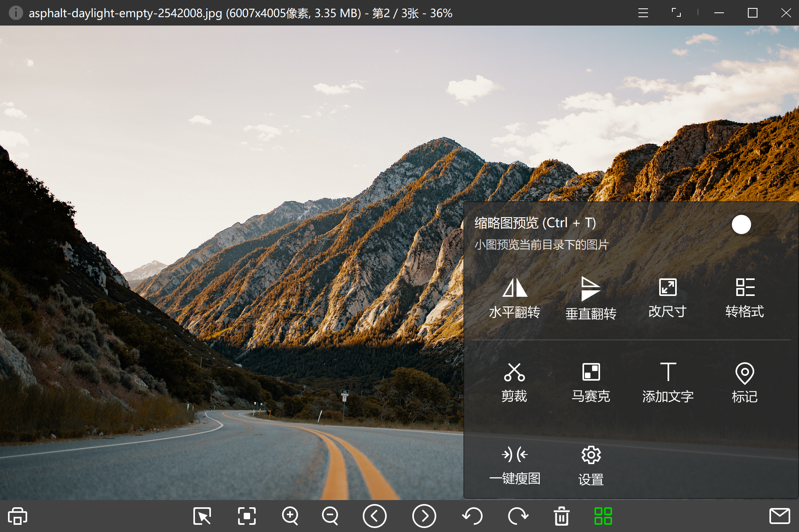Click the image info icon in title bar
The image size is (799, 532).
click(16, 13)
